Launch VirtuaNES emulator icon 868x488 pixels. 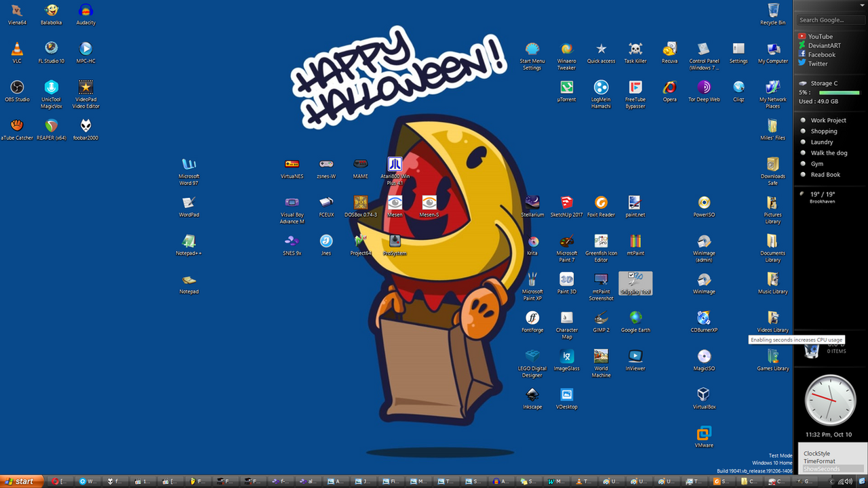click(x=292, y=168)
